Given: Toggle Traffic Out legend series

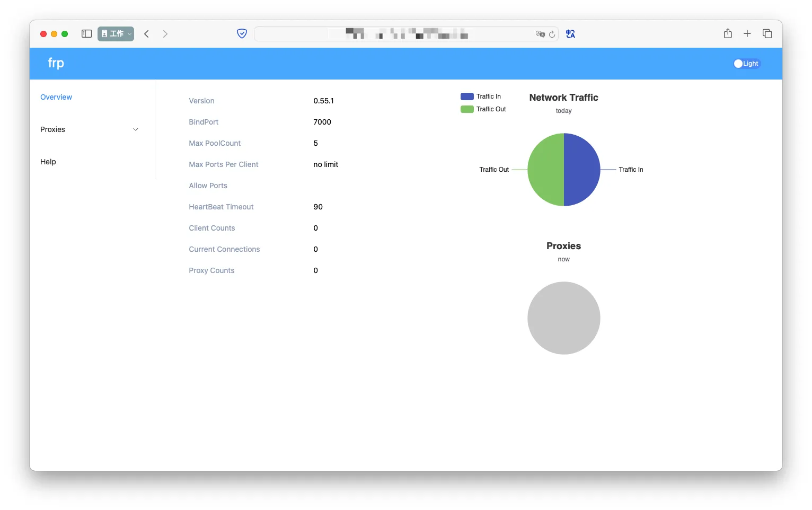Looking at the screenshot, I should 483,109.
